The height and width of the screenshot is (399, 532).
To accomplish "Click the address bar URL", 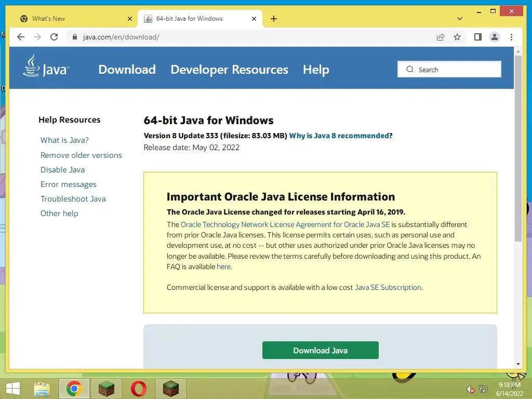I will pos(121,37).
